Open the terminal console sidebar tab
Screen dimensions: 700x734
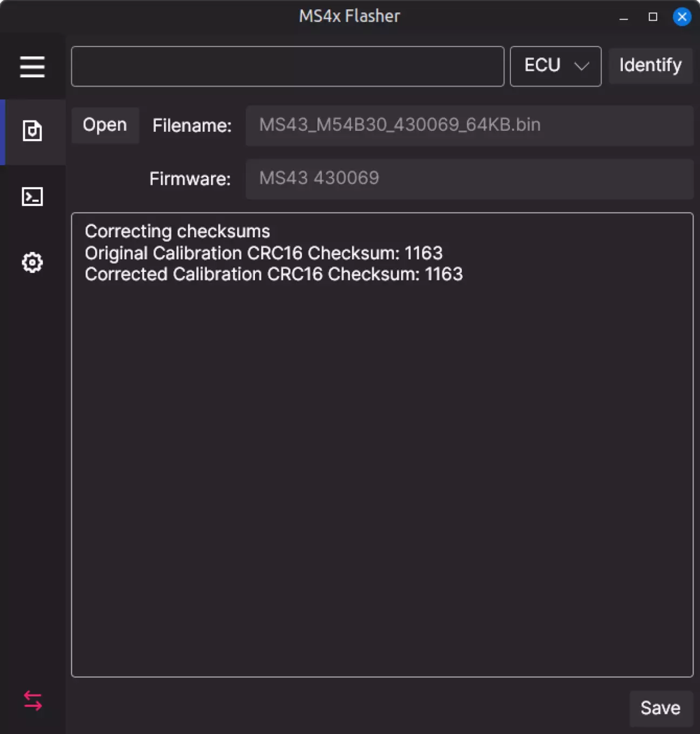[x=32, y=197]
